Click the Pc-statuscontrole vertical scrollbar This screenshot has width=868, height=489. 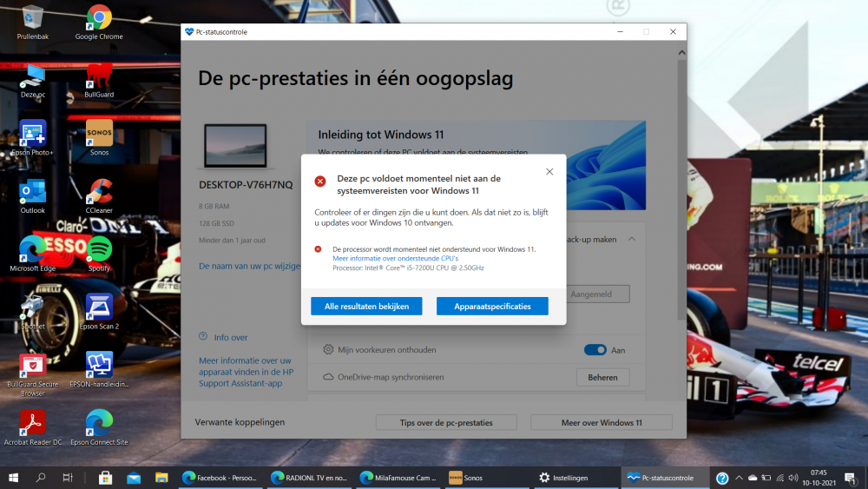(681, 190)
